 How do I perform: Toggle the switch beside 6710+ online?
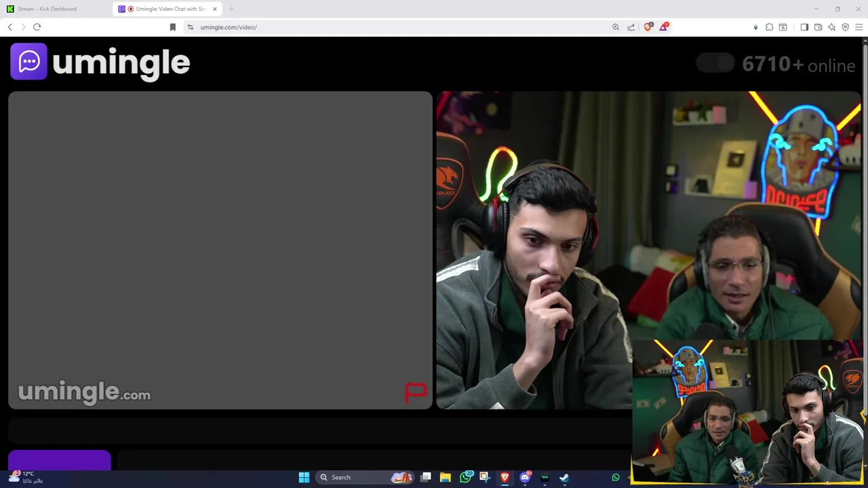point(715,64)
